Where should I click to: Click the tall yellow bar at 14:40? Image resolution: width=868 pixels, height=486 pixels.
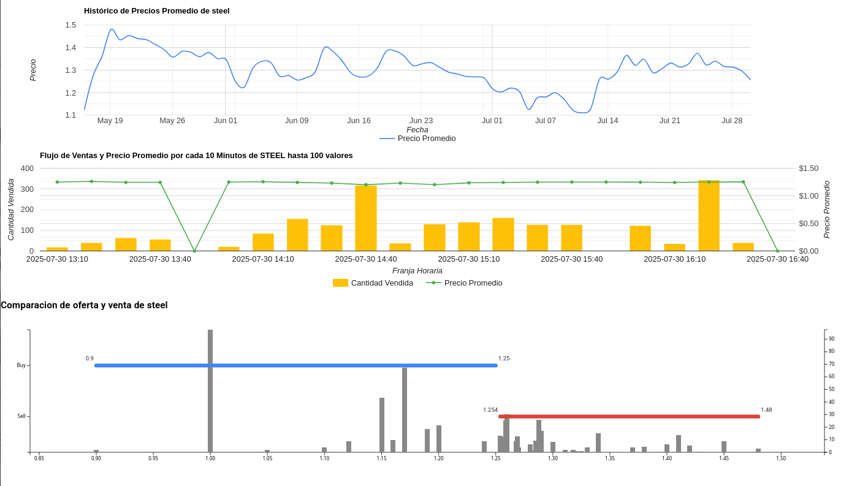tap(366, 218)
